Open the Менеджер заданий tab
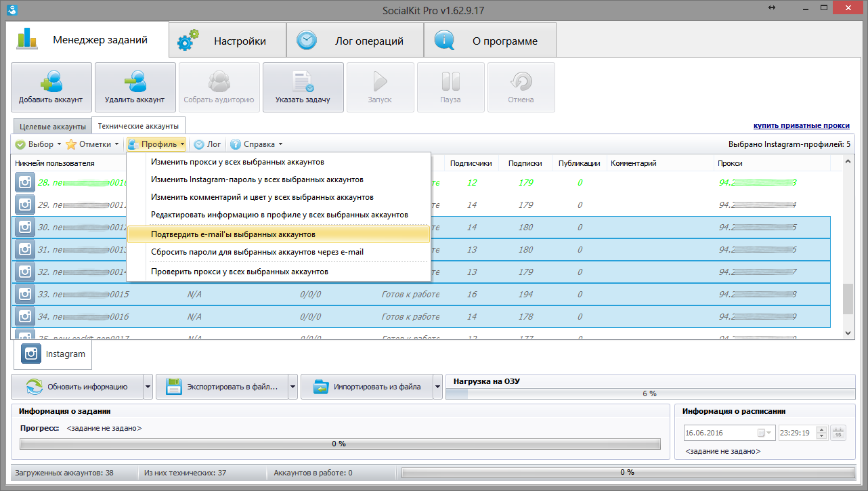The image size is (868, 491). coord(86,39)
